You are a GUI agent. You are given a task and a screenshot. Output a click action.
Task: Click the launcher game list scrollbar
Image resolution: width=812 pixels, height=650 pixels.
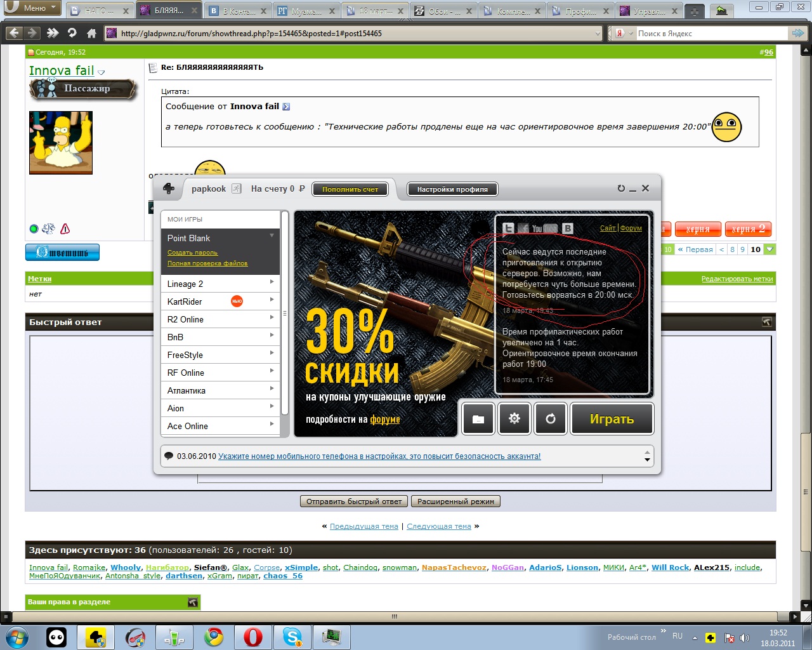click(285, 313)
